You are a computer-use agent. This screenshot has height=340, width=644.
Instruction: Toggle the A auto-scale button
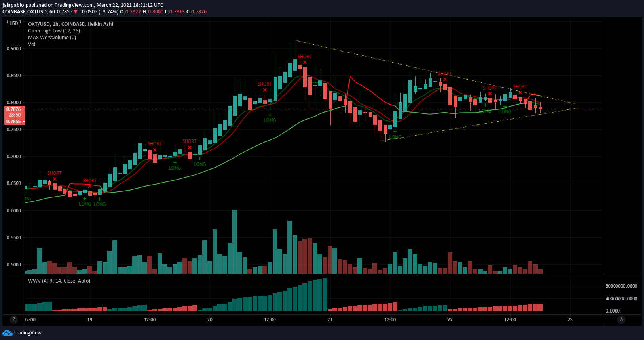pos(621,319)
